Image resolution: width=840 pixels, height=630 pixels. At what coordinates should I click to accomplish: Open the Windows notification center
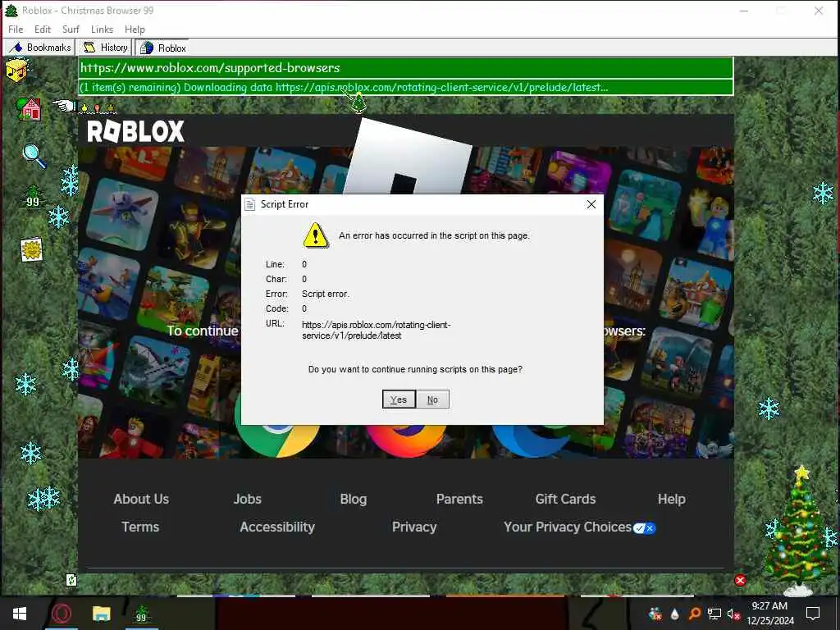pyautogui.click(x=813, y=614)
